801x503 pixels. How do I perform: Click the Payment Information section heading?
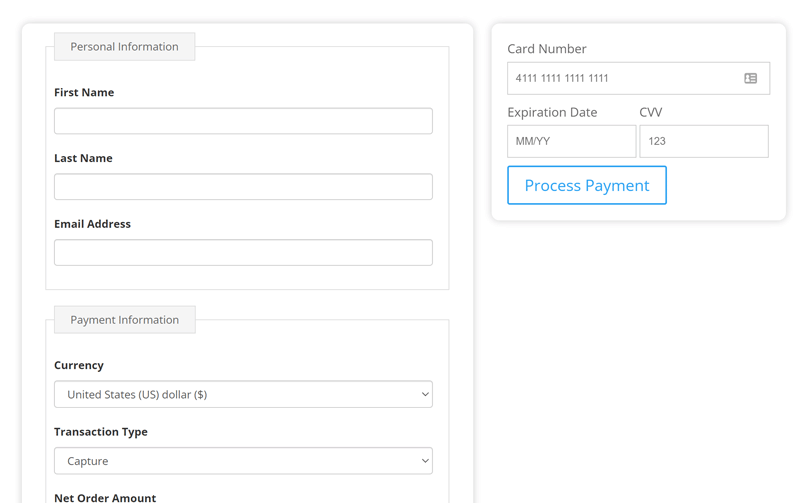coord(124,320)
